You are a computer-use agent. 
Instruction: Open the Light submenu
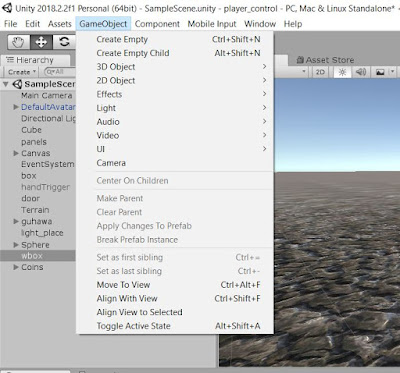[175, 108]
